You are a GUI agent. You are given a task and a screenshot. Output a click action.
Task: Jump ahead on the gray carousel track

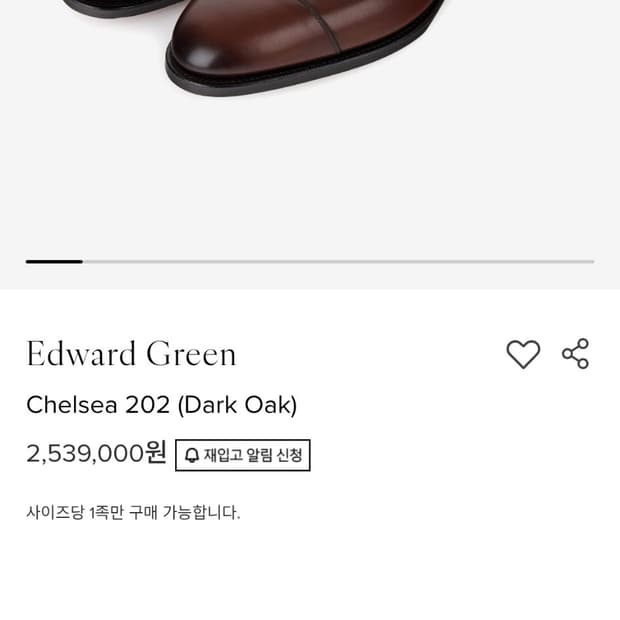coord(338,262)
